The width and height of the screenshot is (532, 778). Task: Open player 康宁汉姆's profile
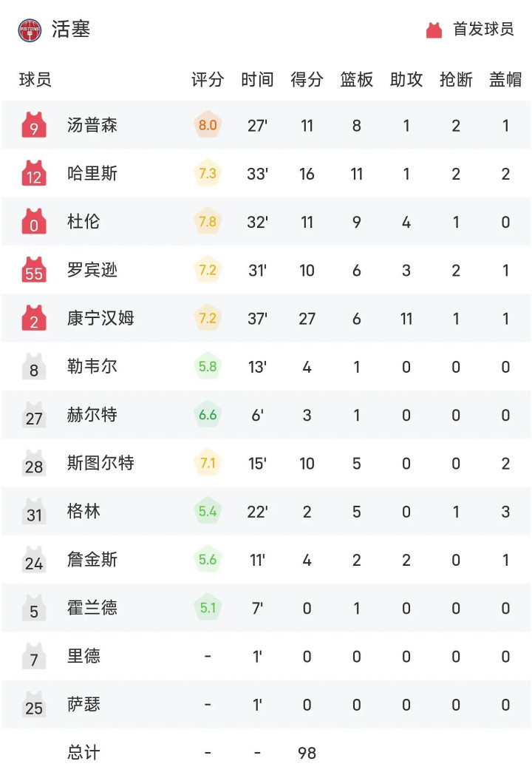100,319
